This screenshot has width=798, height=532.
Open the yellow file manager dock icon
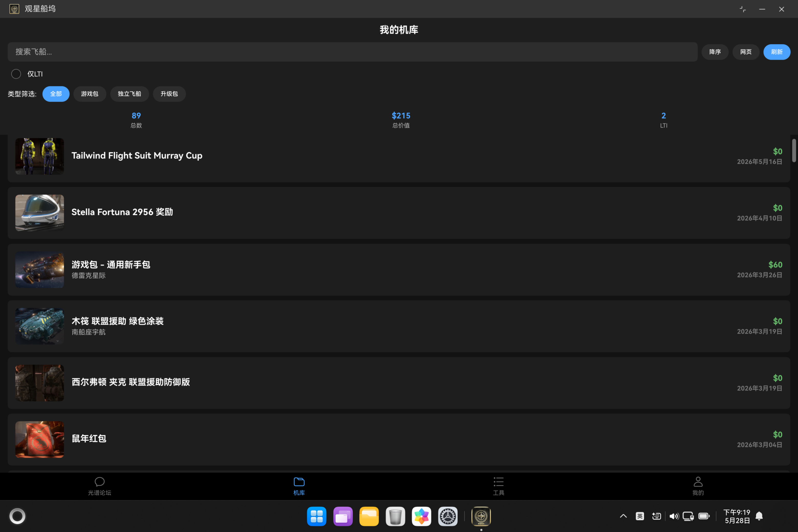point(369,516)
